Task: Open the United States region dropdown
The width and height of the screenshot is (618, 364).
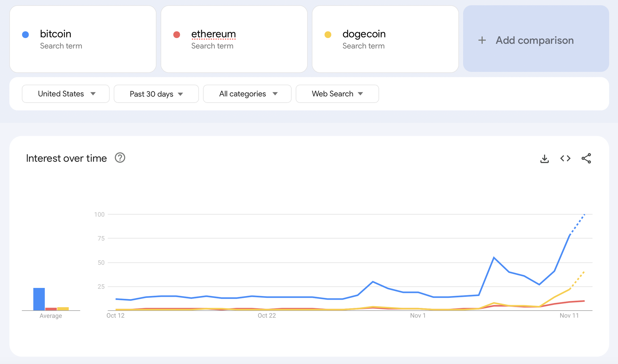Action: tap(66, 94)
